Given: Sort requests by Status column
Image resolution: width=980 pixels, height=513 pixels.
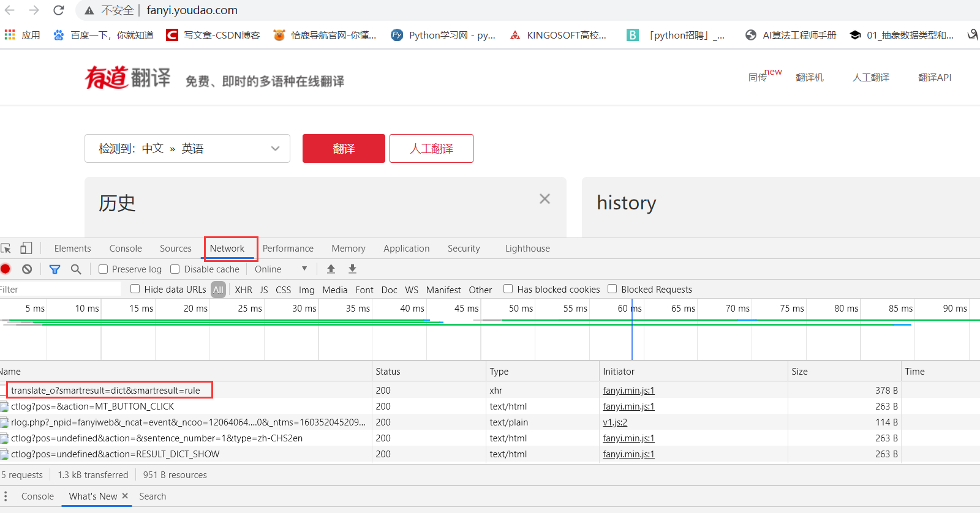Looking at the screenshot, I should pyautogui.click(x=428, y=371).
